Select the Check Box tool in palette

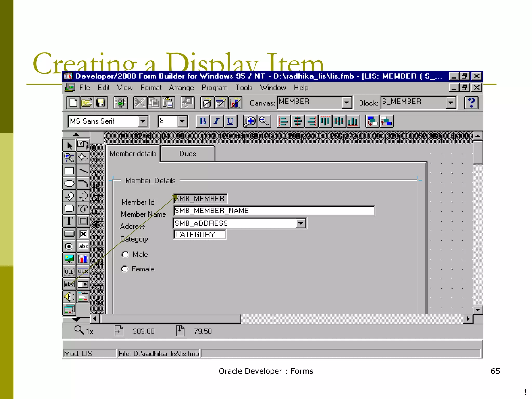pos(83,234)
